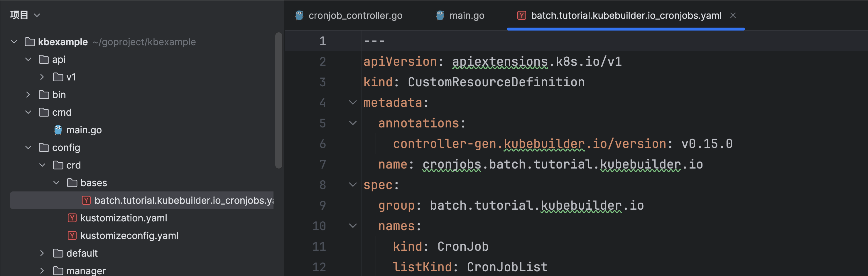
Task: Expand the bin folder
Action: click(28, 95)
